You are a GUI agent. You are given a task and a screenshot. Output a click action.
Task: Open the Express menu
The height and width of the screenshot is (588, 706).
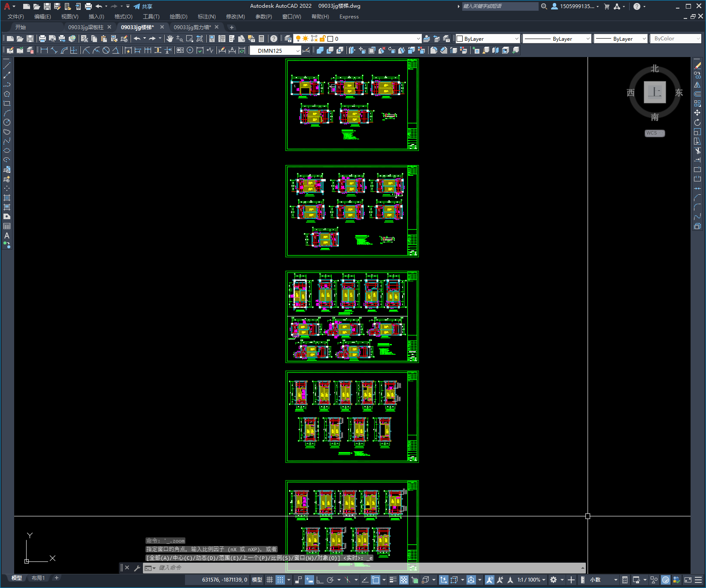point(349,17)
